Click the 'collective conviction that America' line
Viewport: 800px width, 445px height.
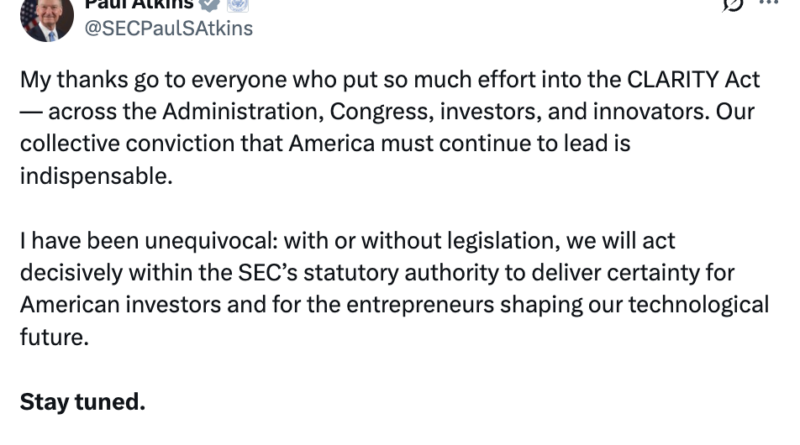coord(325,144)
